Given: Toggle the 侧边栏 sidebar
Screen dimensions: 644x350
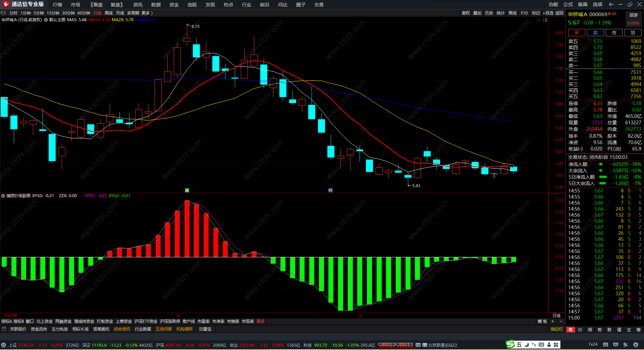Looking at the screenshot, I should tap(557, 329).
